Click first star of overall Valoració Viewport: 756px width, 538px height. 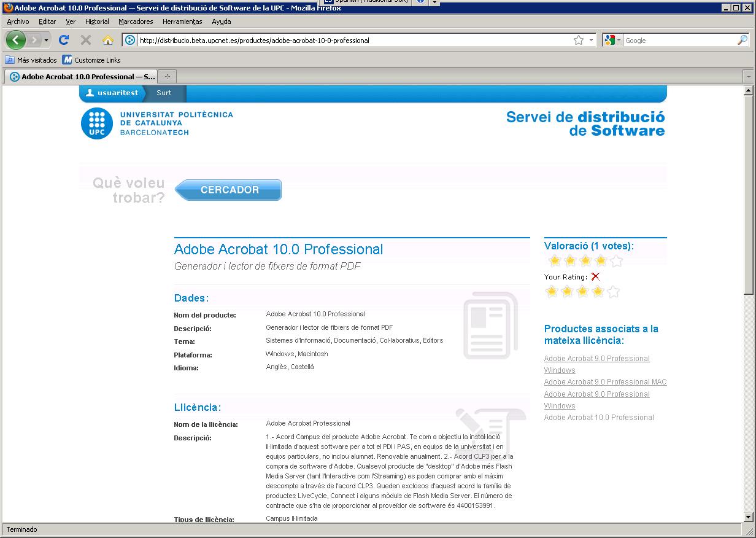pyautogui.click(x=555, y=261)
